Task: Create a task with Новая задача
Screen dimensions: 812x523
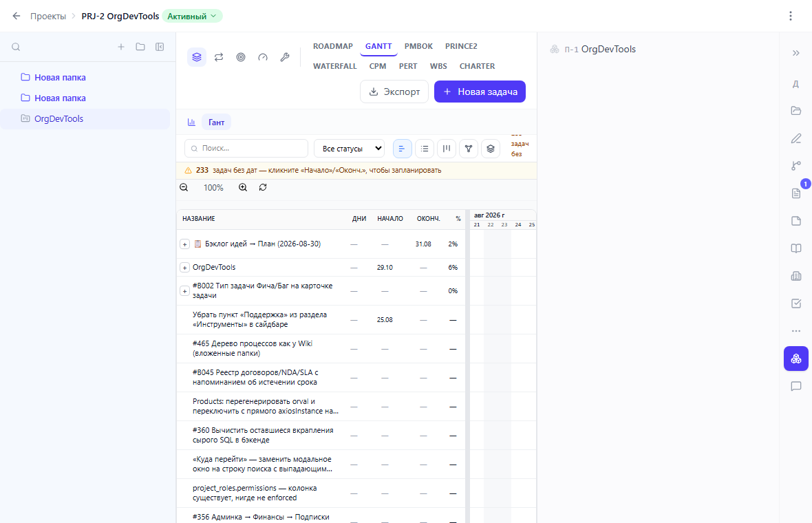Action: [480, 92]
